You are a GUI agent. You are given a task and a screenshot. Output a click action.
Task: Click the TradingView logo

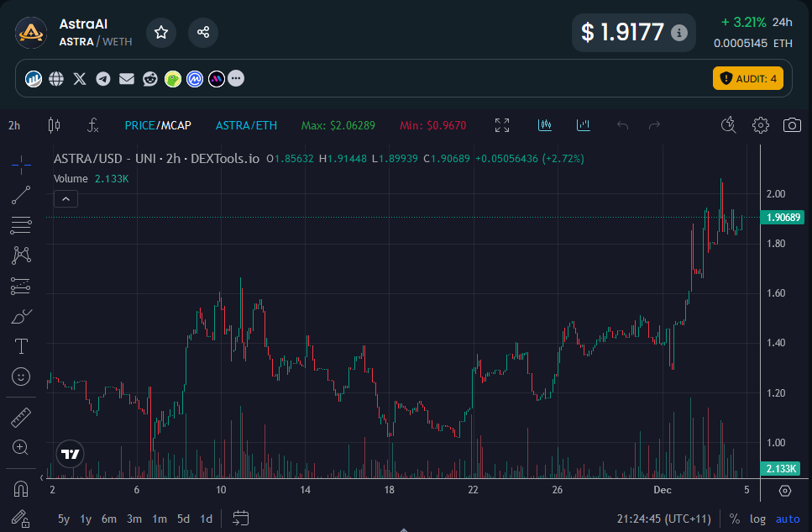pyautogui.click(x=70, y=454)
